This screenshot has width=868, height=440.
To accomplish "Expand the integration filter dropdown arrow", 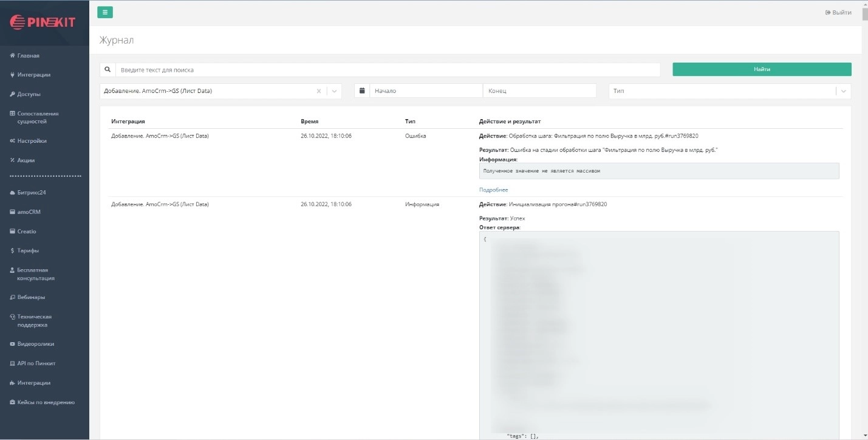I will point(334,91).
